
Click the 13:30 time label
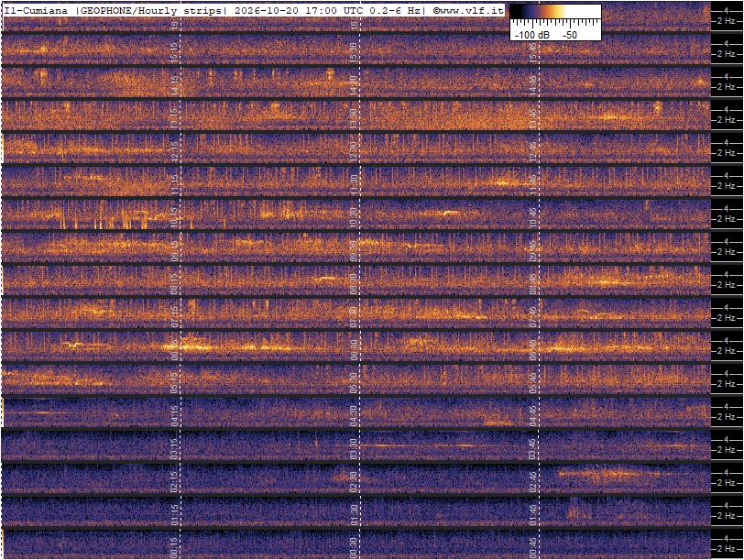tap(354, 118)
